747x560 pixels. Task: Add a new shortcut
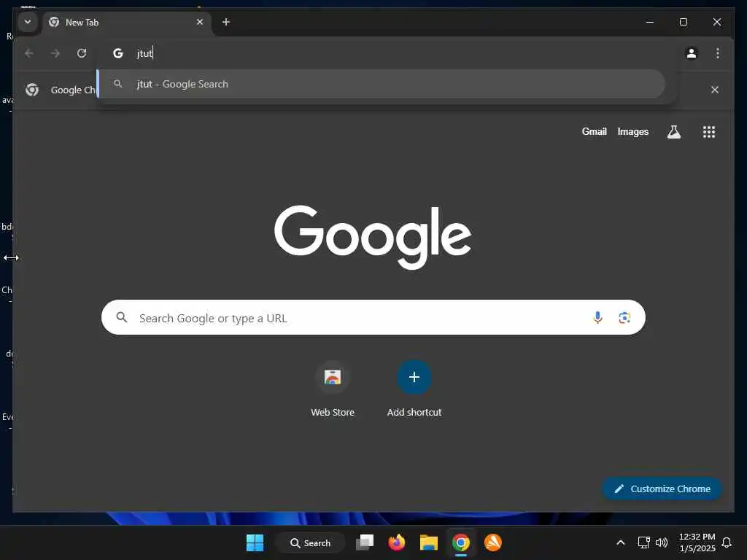(x=414, y=389)
